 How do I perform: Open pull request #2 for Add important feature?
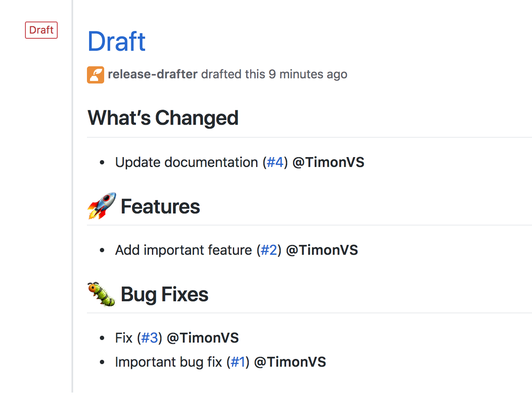tap(268, 250)
